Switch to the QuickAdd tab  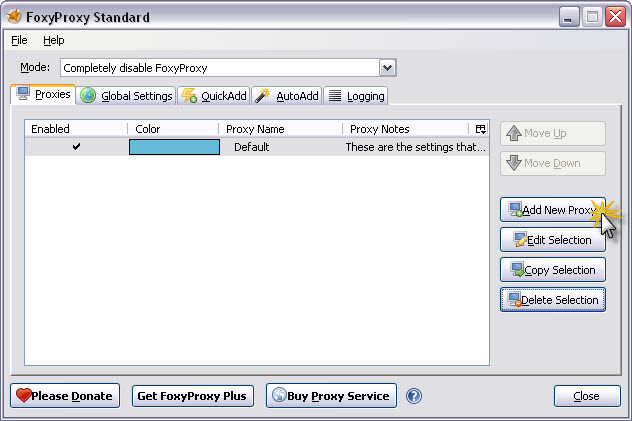point(213,96)
